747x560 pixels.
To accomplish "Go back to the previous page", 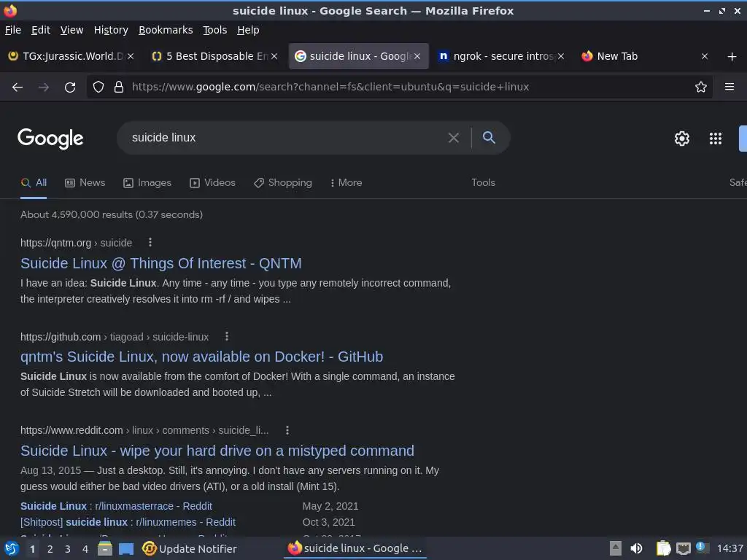I will pyautogui.click(x=18, y=87).
